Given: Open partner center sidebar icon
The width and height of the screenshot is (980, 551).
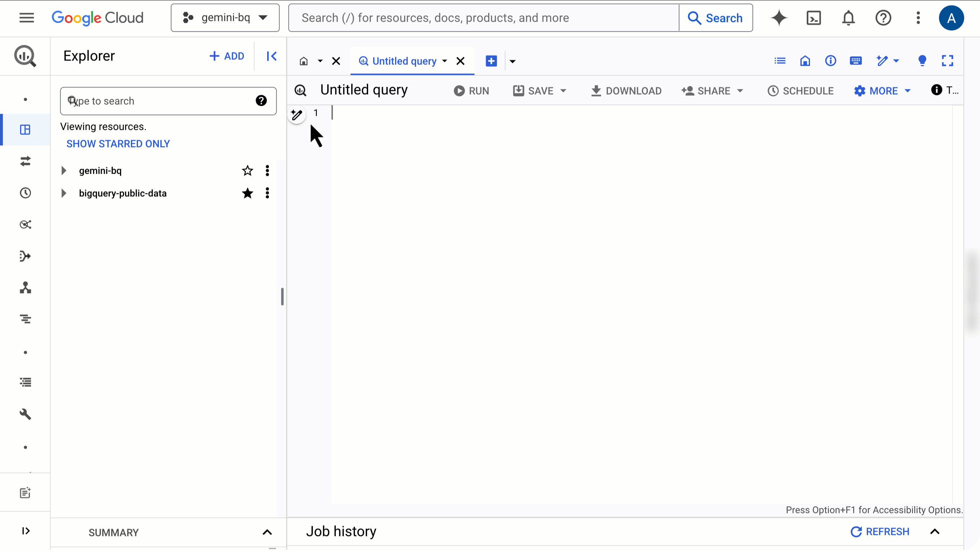Looking at the screenshot, I should click(x=25, y=288).
